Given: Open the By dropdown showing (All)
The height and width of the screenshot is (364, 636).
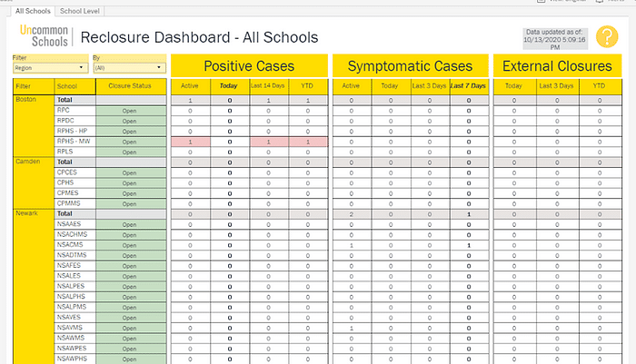Looking at the screenshot, I should [x=127, y=67].
